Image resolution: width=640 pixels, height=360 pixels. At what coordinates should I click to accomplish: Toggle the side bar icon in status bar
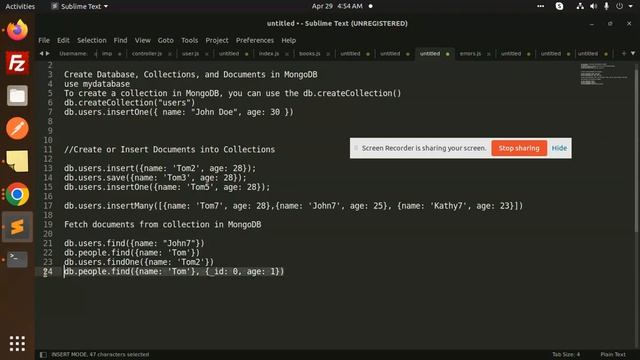tap(43, 355)
